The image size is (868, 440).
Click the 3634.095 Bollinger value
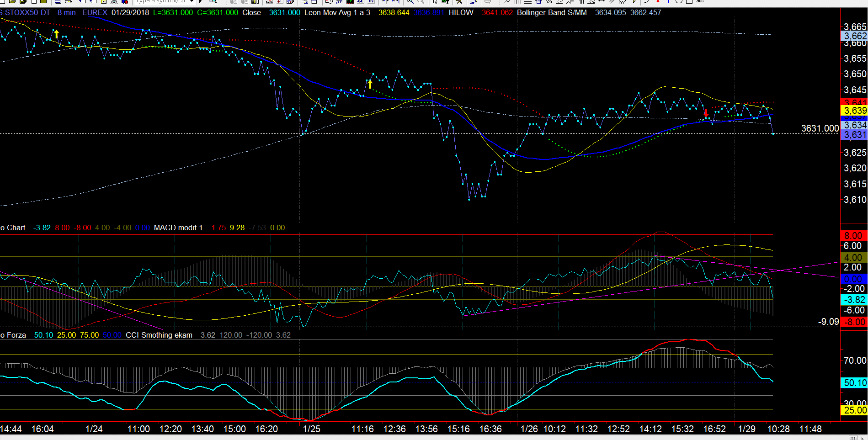[611, 12]
